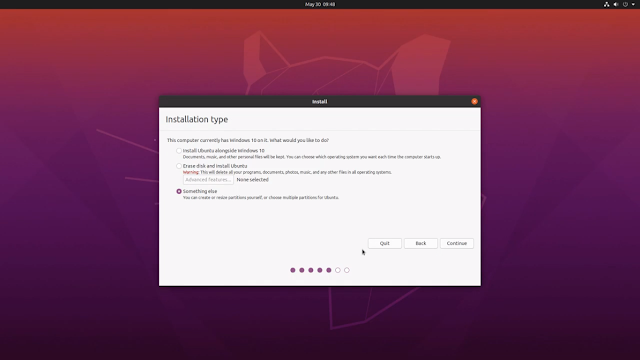The image size is (640, 360).
Task: Open the network icon in top bar
Action: click(x=607, y=4)
